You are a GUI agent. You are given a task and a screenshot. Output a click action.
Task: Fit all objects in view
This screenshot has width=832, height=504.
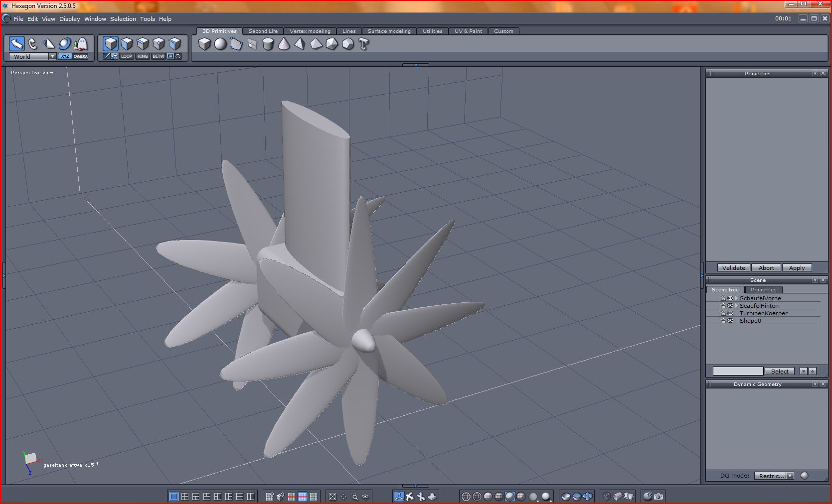(333, 497)
